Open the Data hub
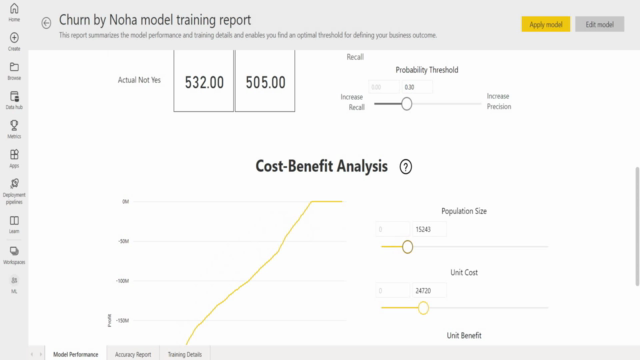The image size is (640, 360). point(14,100)
